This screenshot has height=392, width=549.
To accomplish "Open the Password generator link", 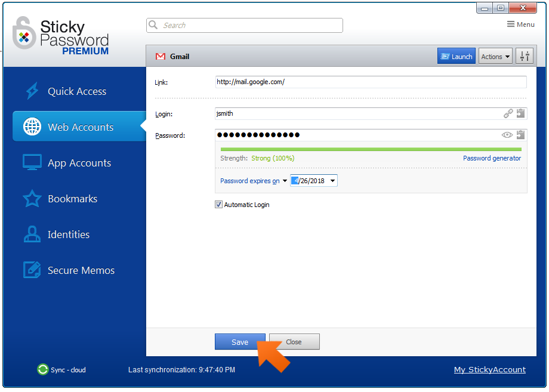I will (x=492, y=158).
